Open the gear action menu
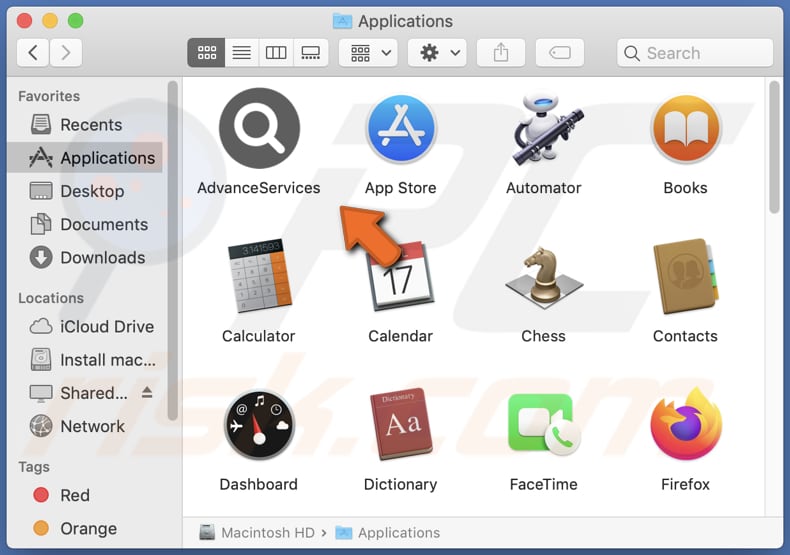The width and height of the screenshot is (790, 555). point(437,52)
